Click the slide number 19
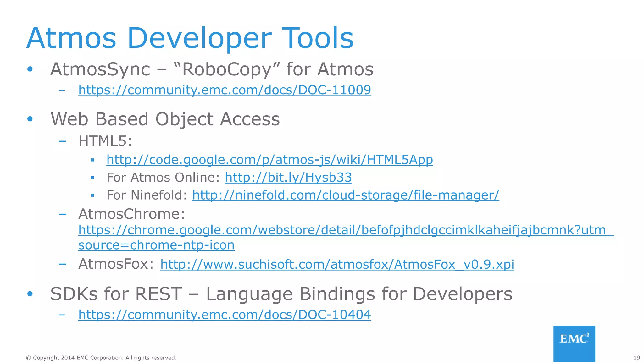The image size is (644, 362). click(x=636, y=358)
